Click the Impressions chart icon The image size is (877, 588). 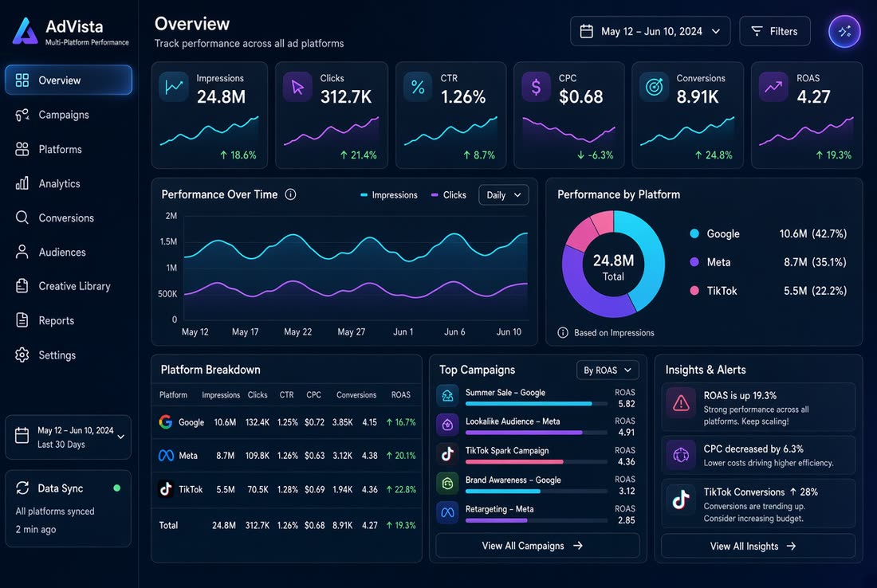tap(173, 87)
